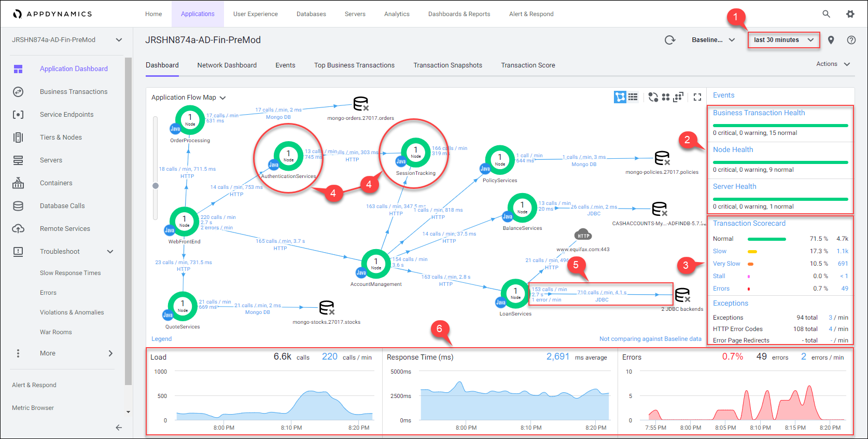This screenshot has height=439, width=868.
Task: Collapse the Troubleshoot sidebar section
Action: (x=110, y=252)
